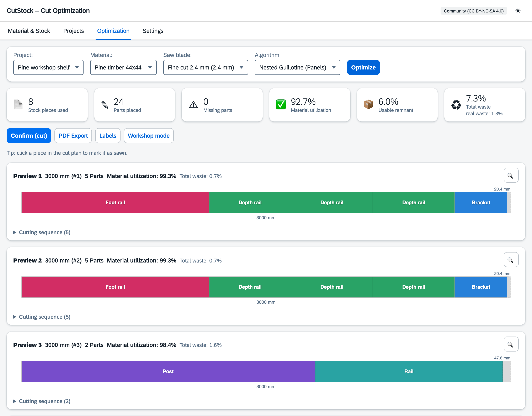
Task: Expand Cutting sequence (5) under Preview 1
Action: coord(42,232)
